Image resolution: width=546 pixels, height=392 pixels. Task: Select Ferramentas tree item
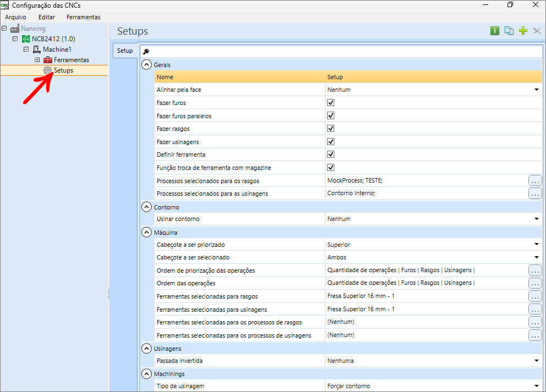[71, 60]
